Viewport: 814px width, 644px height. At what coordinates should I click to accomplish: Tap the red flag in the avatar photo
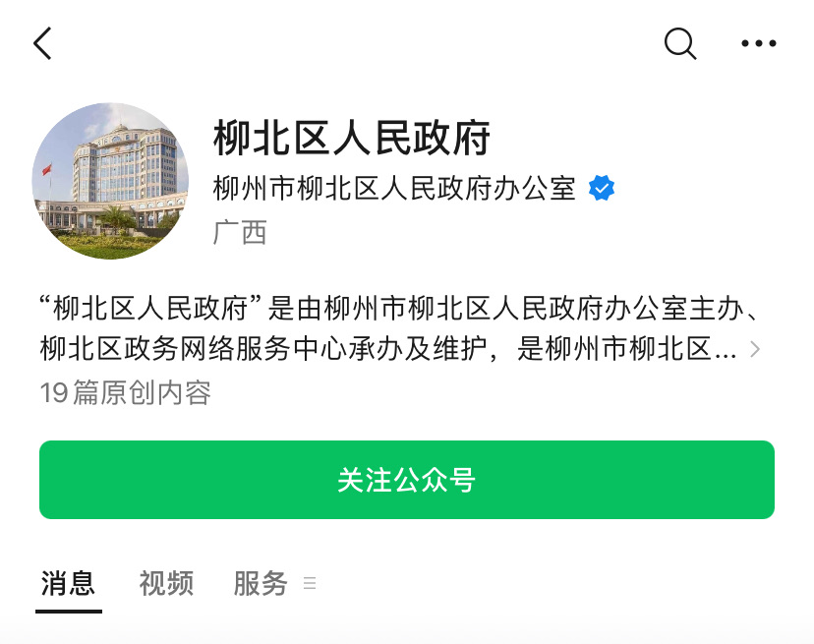pos(47,169)
